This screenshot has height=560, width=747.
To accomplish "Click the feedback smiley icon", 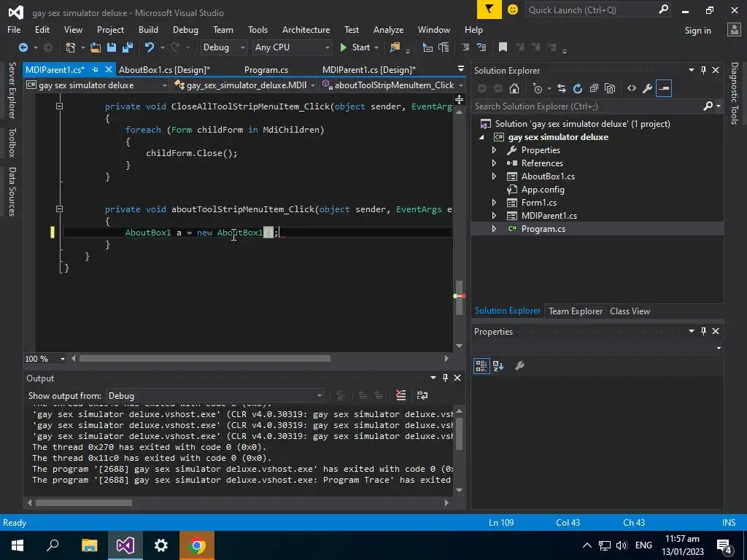I will pos(513,9).
